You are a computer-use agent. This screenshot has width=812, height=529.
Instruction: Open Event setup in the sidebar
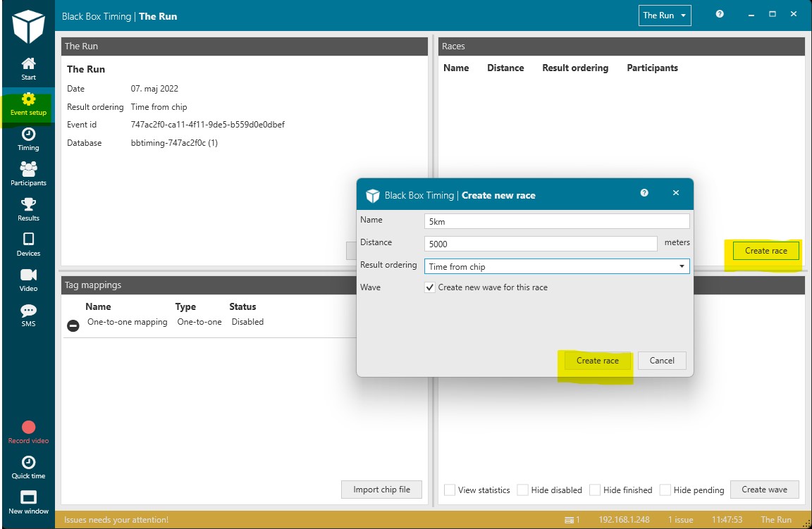coord(28,104)
